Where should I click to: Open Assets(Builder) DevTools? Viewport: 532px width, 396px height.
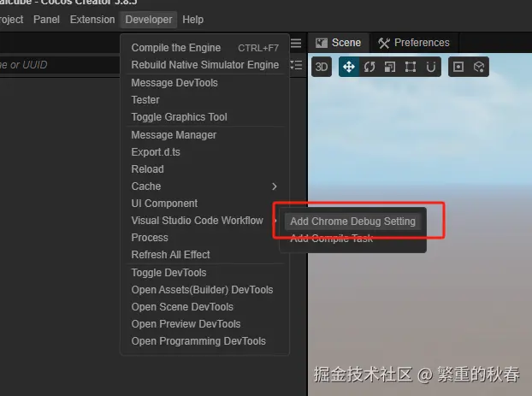205,290
